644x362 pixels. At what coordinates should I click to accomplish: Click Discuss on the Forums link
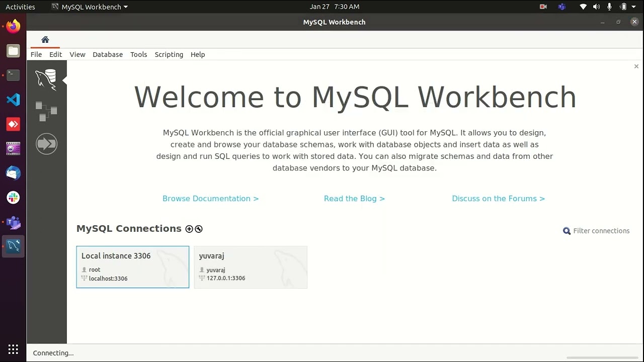tap(498, 199)
